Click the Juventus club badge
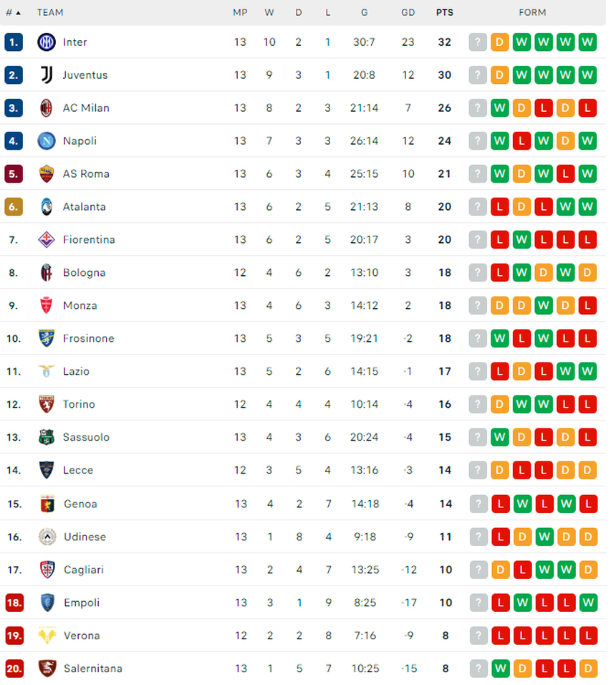Image resolution: width=616 pixels, height=685 pixels. point(46,75)
